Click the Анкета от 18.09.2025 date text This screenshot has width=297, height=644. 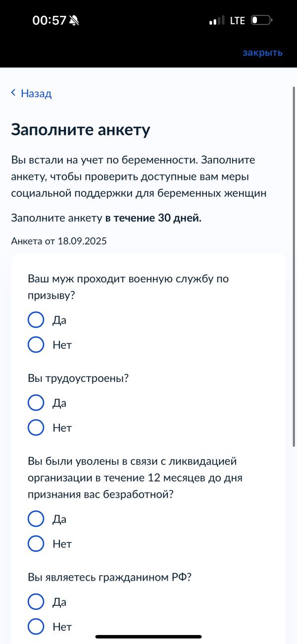tap(59, 241)
